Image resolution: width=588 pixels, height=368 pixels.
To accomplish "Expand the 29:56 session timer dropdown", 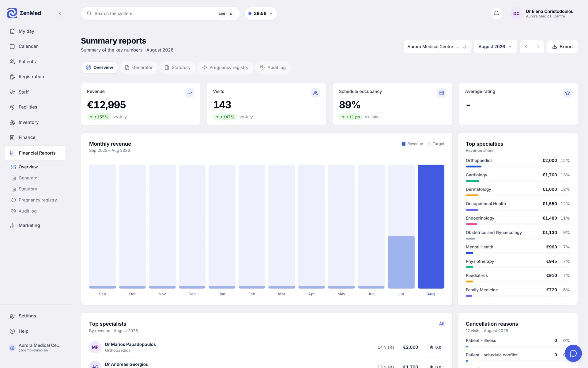I will 261,13.
